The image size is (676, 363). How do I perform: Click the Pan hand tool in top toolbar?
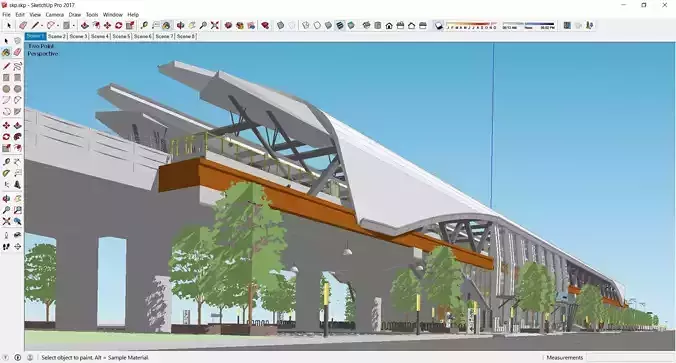(192, 25)
